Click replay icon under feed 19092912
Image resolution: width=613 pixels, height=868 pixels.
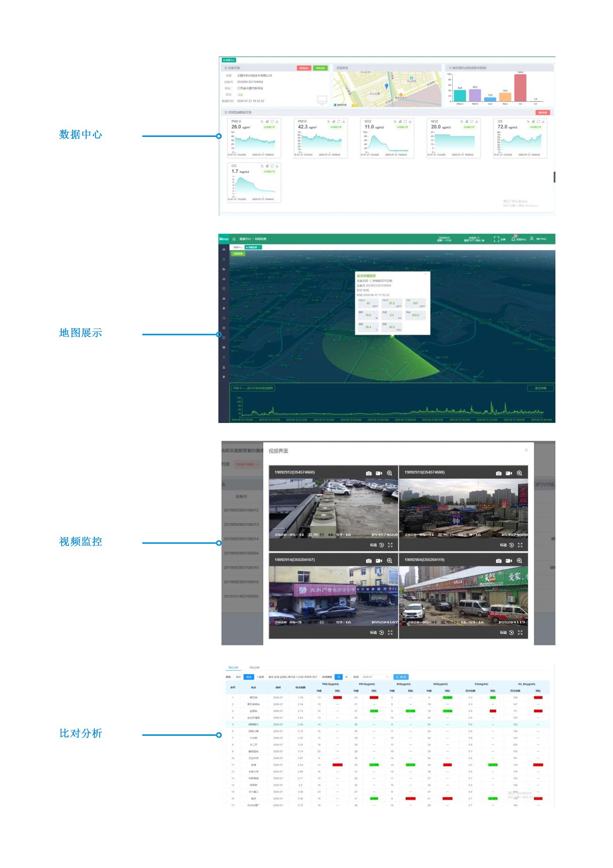click(x=381, y=545)
